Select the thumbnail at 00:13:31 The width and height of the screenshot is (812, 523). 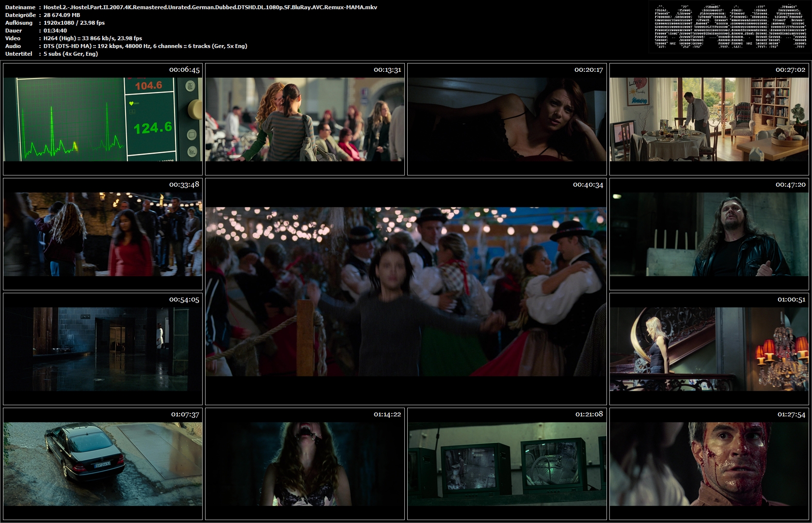click(305, 119)
